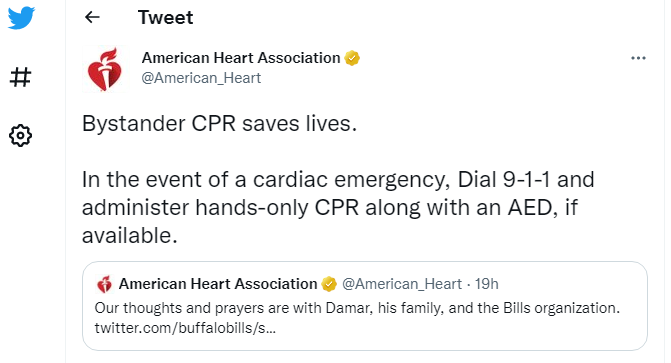
Task: Click quoted tweet's American Heart Association name
Action: [x=218, y=284]
